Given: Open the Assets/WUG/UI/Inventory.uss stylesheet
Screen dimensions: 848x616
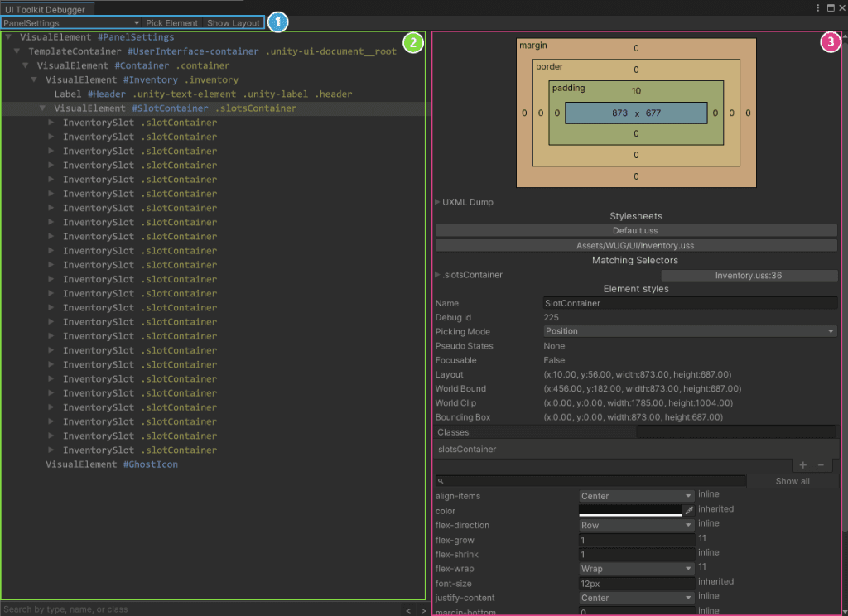Looking at the screenshot, I should pos(636,246).
